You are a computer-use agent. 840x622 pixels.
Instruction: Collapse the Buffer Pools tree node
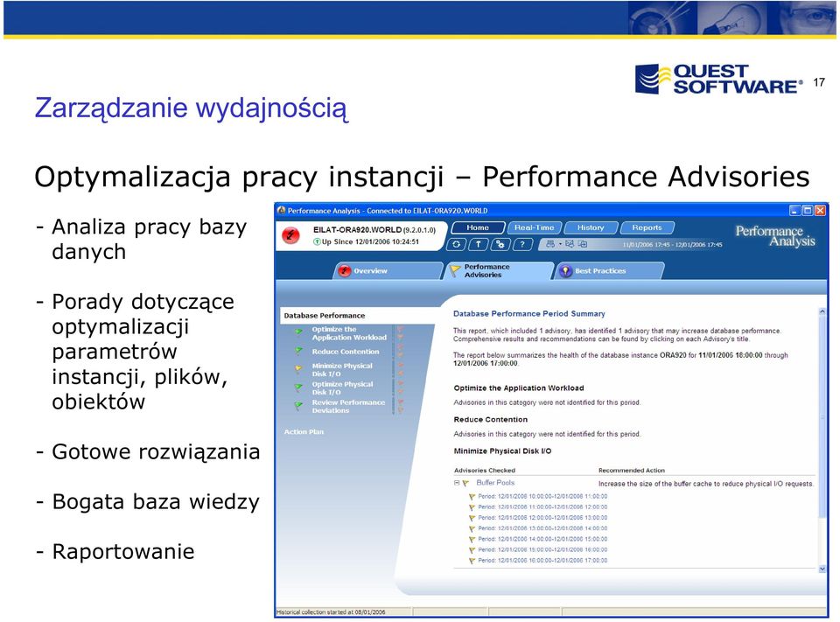point(457,483)
